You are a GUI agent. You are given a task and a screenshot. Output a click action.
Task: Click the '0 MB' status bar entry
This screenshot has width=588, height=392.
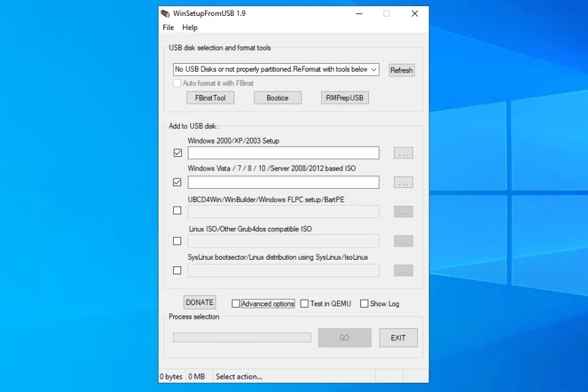tap(197, 377)
